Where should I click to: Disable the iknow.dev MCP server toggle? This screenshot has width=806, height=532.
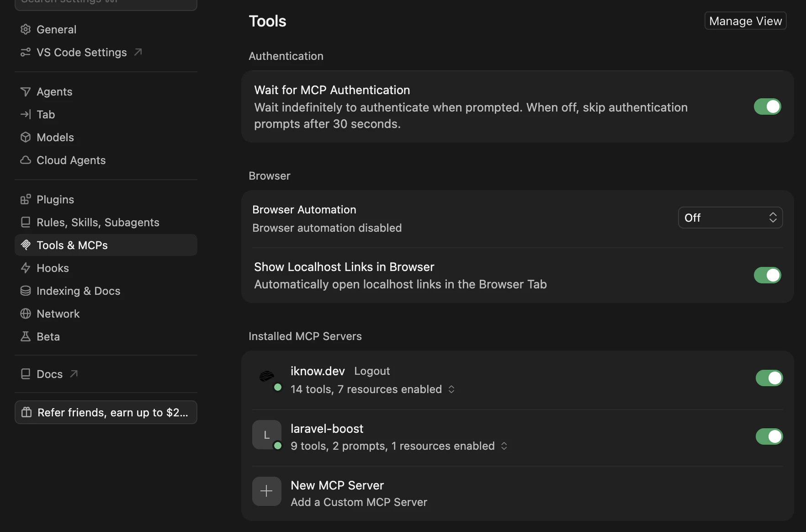tap(769, 378)
